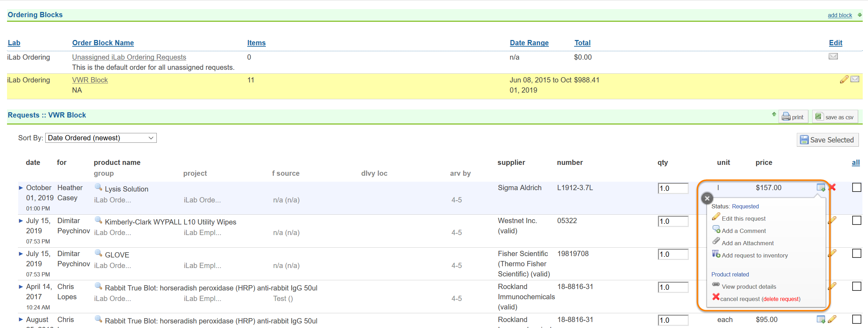Click the envelope icon for Unassigned iLab Ordering Requests
Image resolution: width=868 pixels, height=328 pixels.
(x=833, y=56)
